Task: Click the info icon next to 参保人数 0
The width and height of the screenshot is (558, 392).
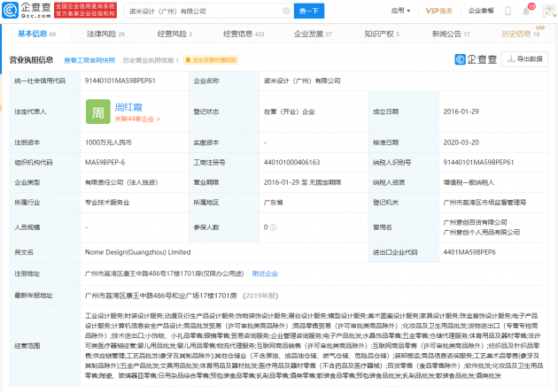Action: pos(273,227)
